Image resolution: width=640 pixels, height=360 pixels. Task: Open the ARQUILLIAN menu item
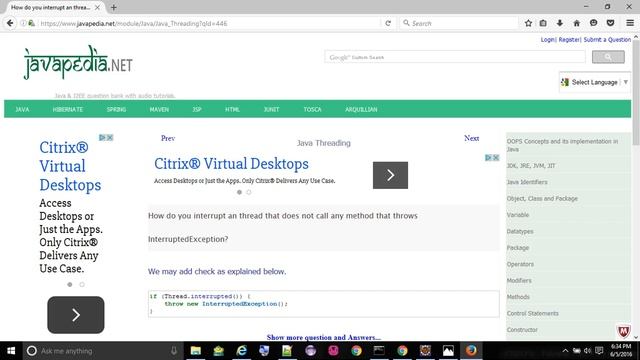361,109
